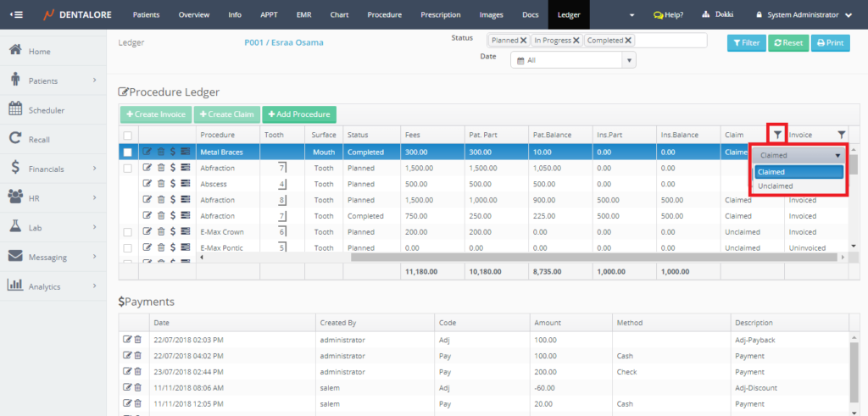Open Scheduler from the sidebar
The width and height of the screenshot is (868, 416).
coord(47,110)
